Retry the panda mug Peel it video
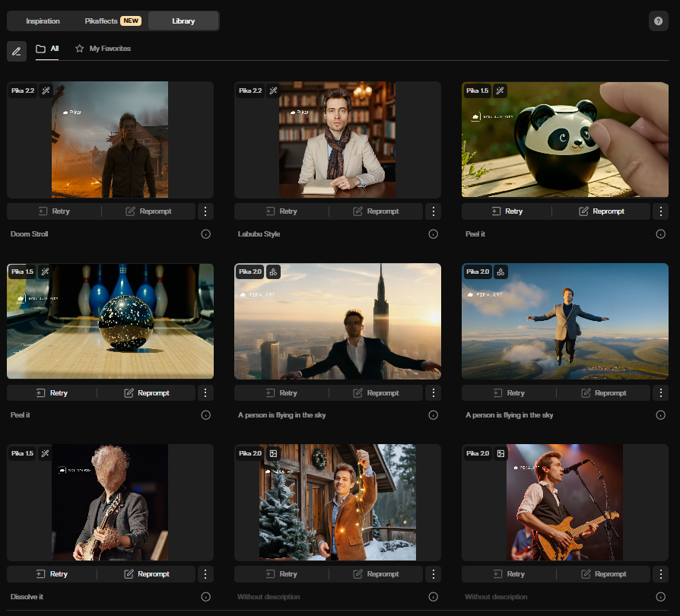680x616 pixels. click(x=507, y=211)
